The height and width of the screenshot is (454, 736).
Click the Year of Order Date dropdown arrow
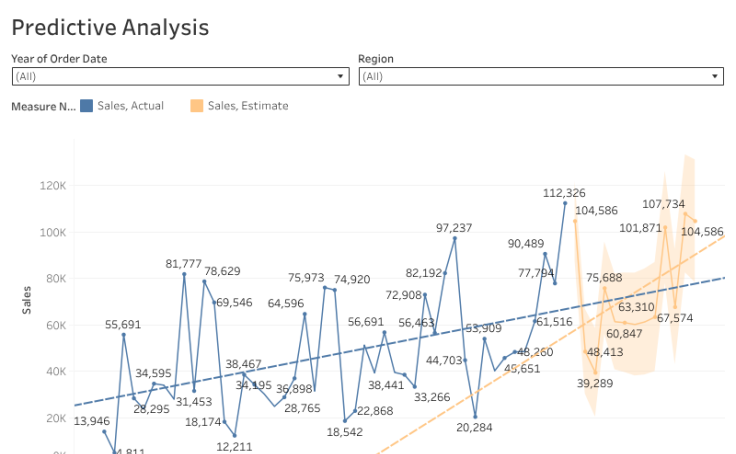[342, 76]
